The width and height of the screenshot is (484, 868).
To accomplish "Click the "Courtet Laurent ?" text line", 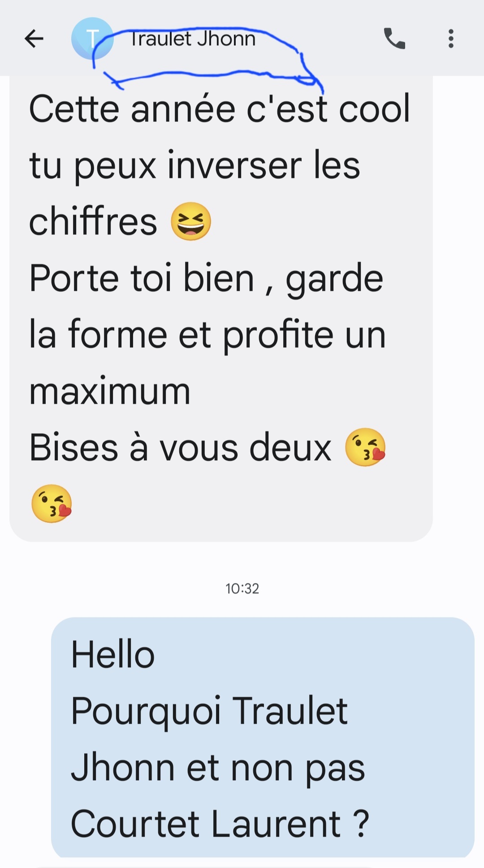I will (x=220, y=824).
